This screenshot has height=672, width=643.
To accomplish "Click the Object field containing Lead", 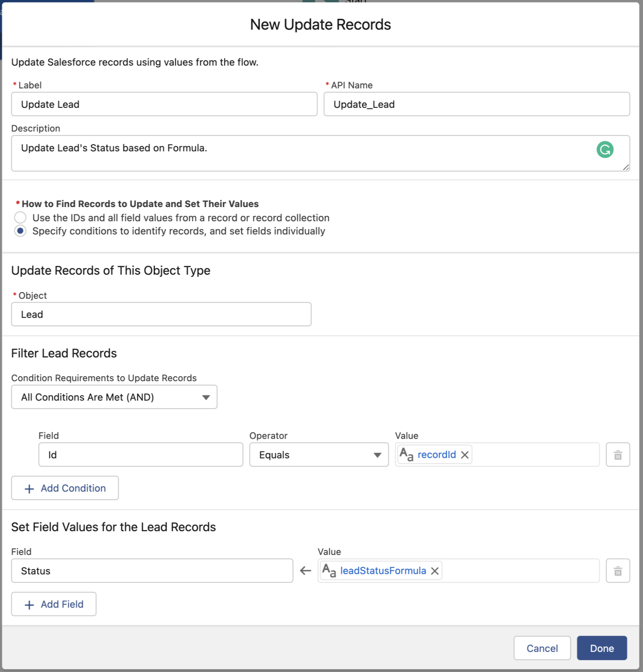I will click(x=161, y=314).
